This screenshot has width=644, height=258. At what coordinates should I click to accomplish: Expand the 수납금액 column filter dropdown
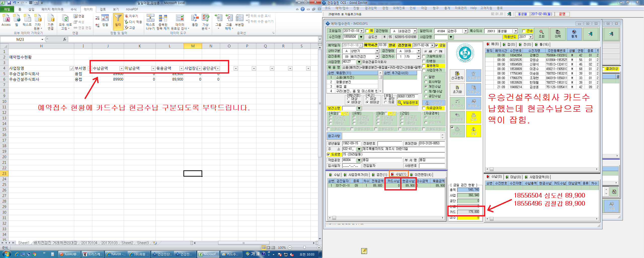122,69
